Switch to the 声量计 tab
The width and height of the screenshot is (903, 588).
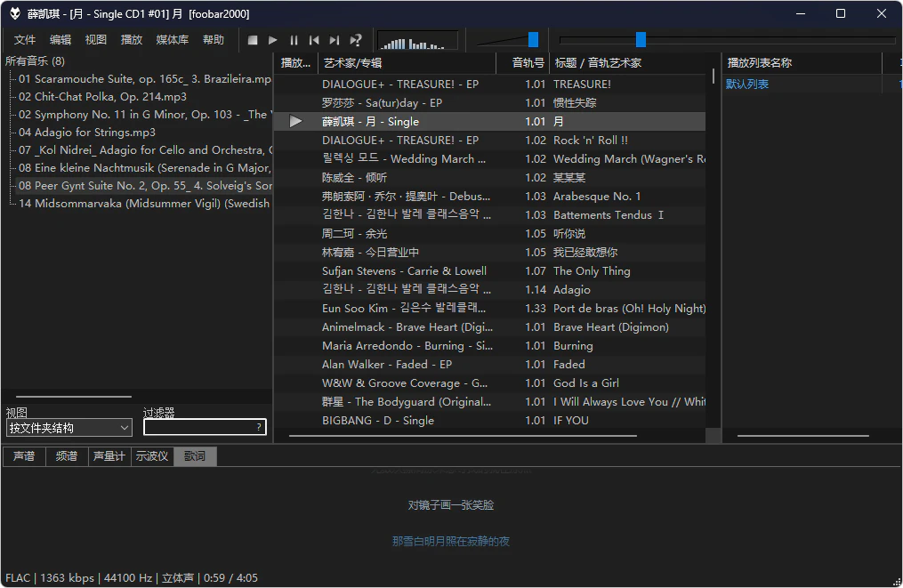point(109,456)
